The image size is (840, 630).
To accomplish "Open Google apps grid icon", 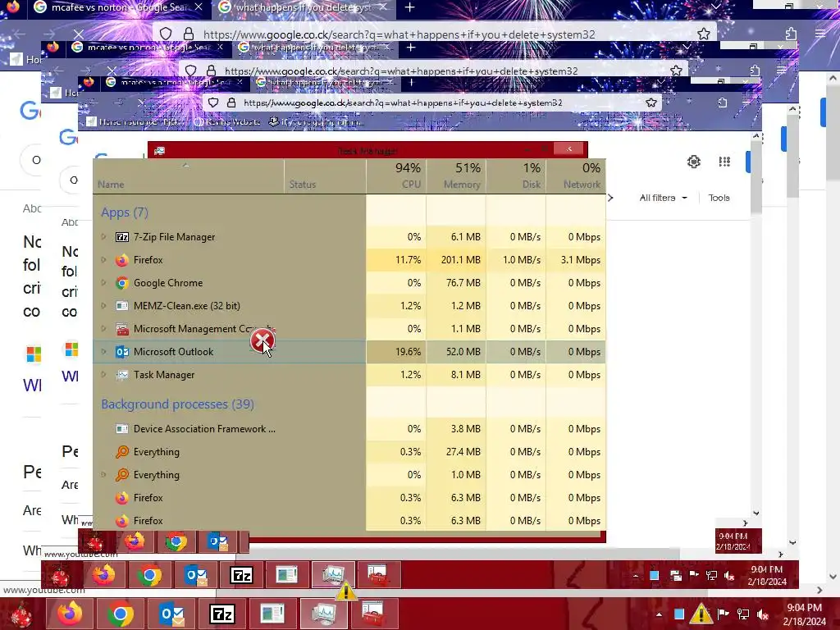I will pos(724,162).
